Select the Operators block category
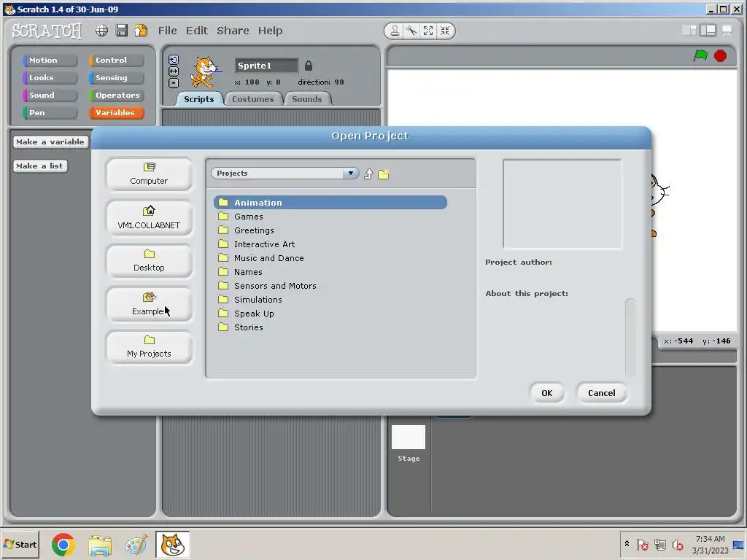Image resolution: width=747 pixels, height=560 pixels. [116, 96]
